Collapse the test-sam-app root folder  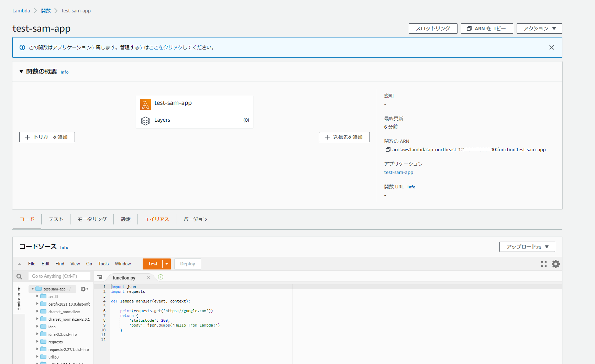pyautogui.click(x=33, y=289)
